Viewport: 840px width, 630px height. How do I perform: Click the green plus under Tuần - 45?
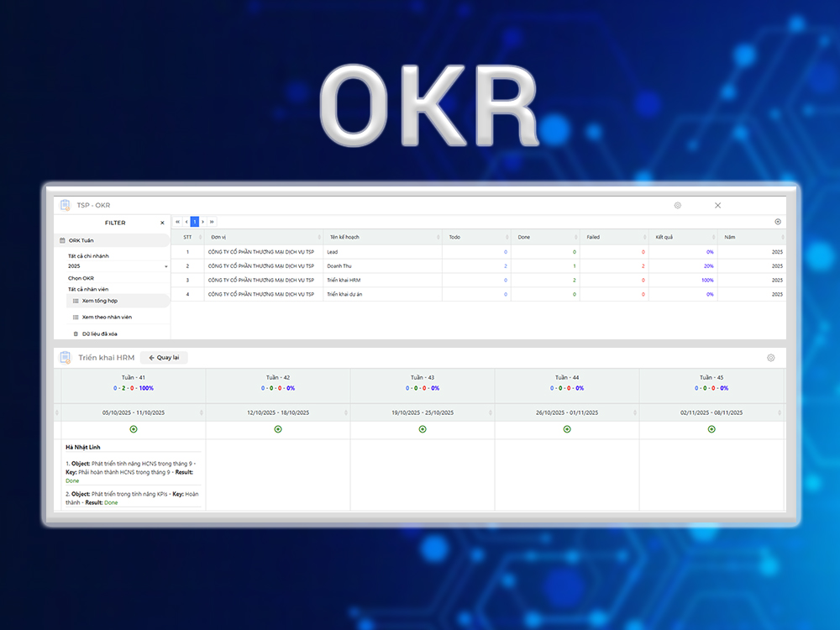coord(711,429)
